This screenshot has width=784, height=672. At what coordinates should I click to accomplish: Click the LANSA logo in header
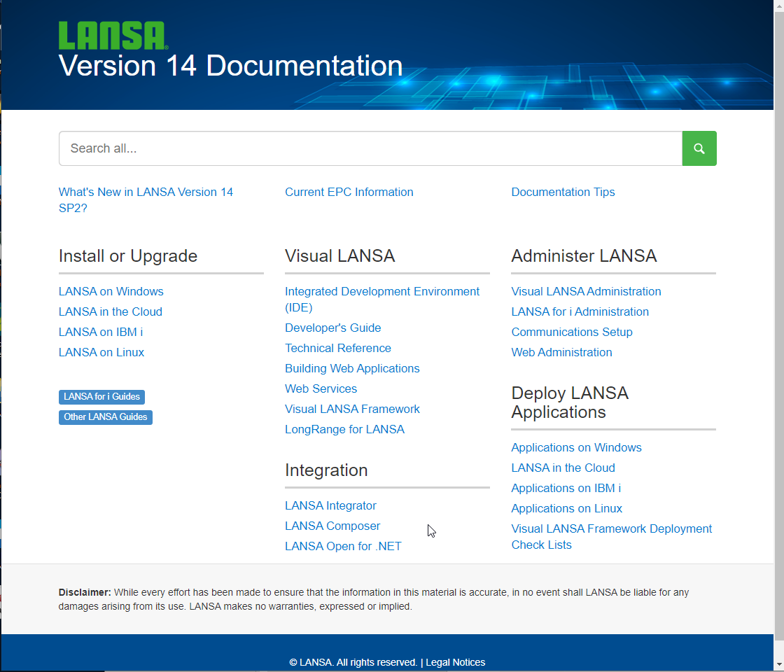pyautogui.click(x=113, y=36)
